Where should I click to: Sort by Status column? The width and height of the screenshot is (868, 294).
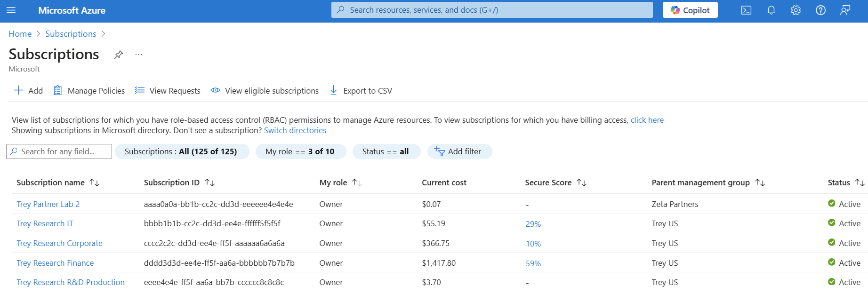(x=846, y=183)
